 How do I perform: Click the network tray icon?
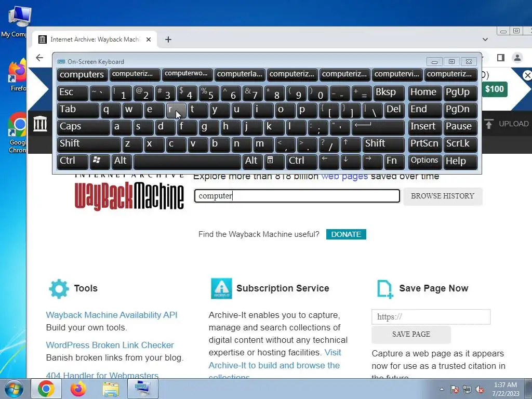467,389
